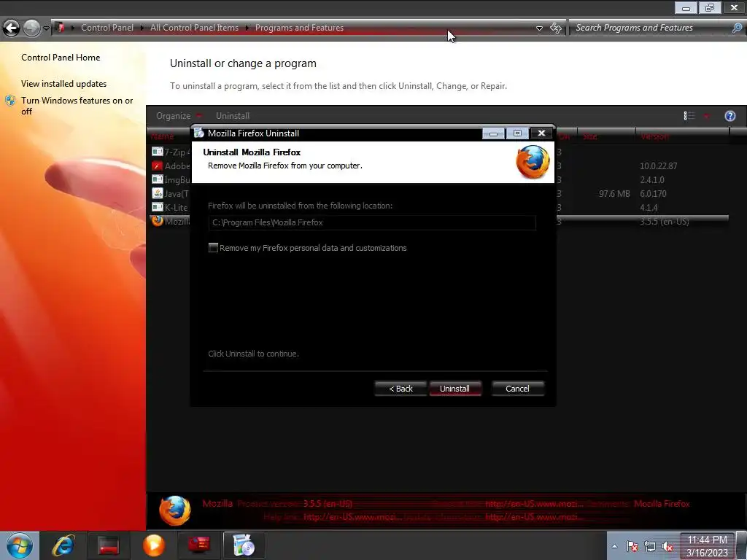The height and width of the screenshot is (560, 747).
Task: Click the shield icon beside Windows features
Action: (x=10, y=101)
